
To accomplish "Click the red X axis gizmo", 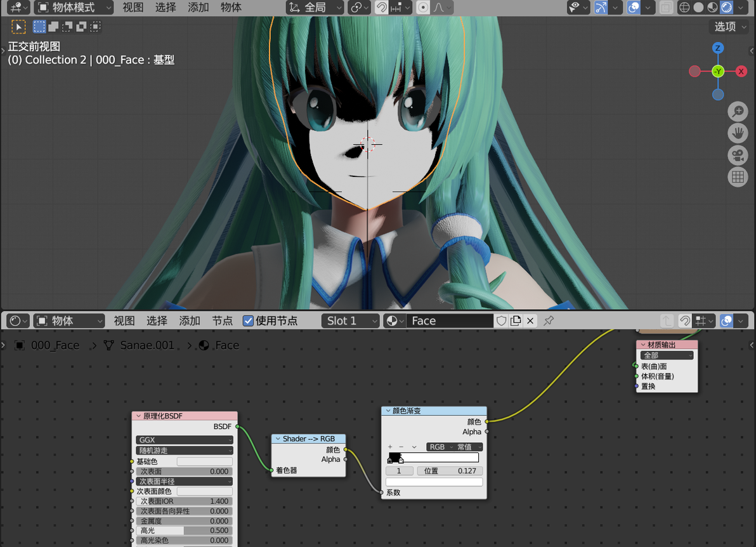I will coord(741,72).
